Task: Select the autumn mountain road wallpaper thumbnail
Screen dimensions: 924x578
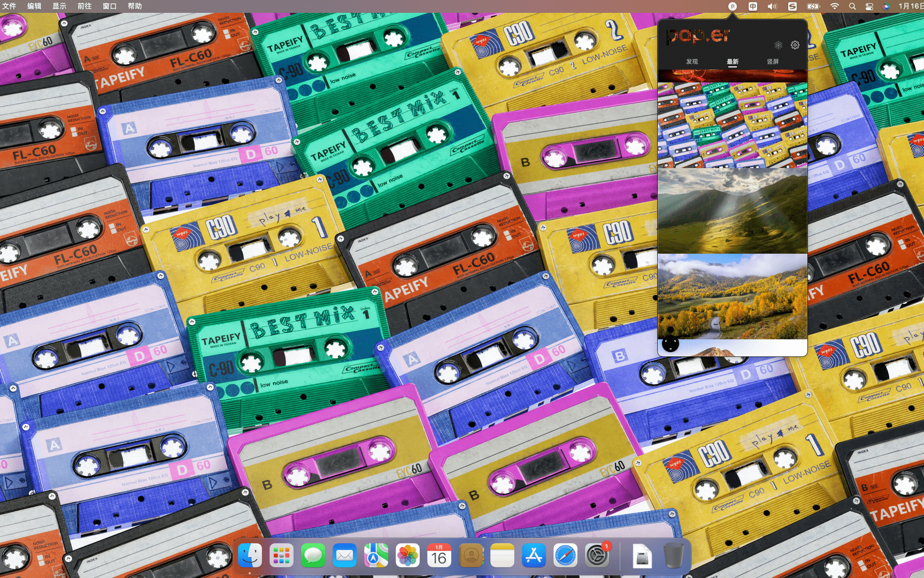Action: coord(733,296)
